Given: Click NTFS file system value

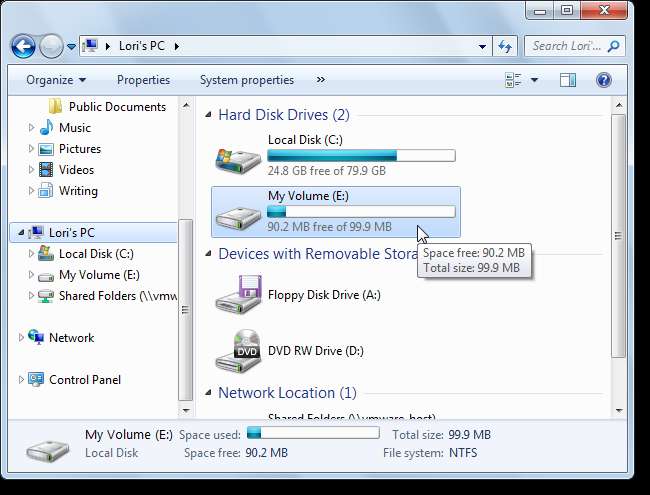Looking at the screenshot, I should pyautogui.click(x=463, y=453).
